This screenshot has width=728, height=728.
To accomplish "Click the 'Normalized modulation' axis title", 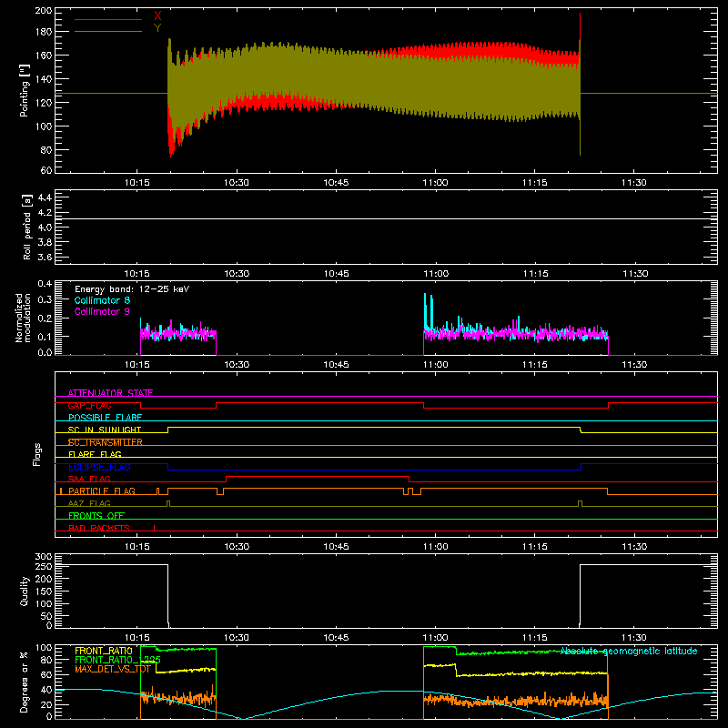I will (x=24, y=318).
